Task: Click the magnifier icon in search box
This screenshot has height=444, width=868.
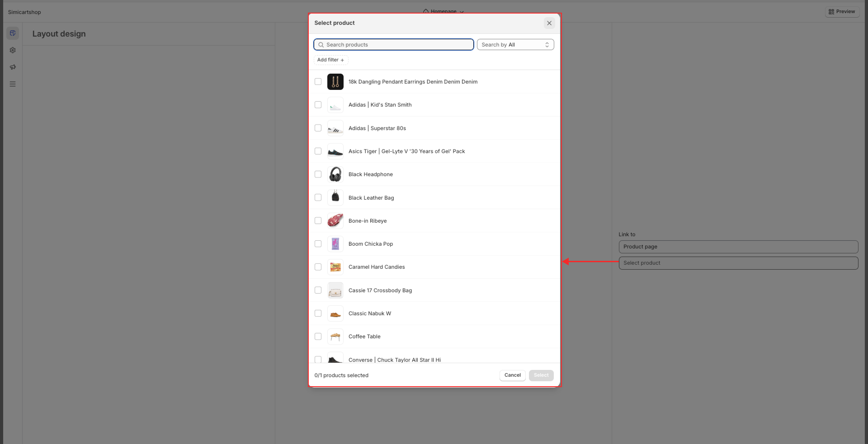Action: pos(321,45)
